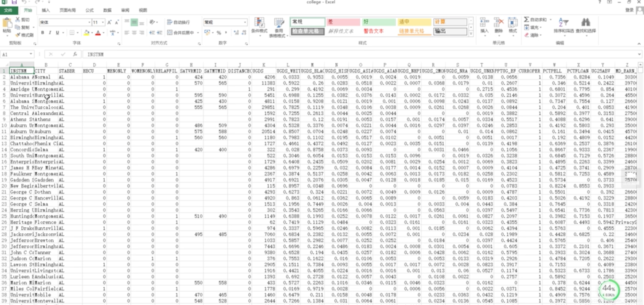Viewport: 644px width, 305px height.
Task: Click the increase decimal icon
Action: point(236,33)
